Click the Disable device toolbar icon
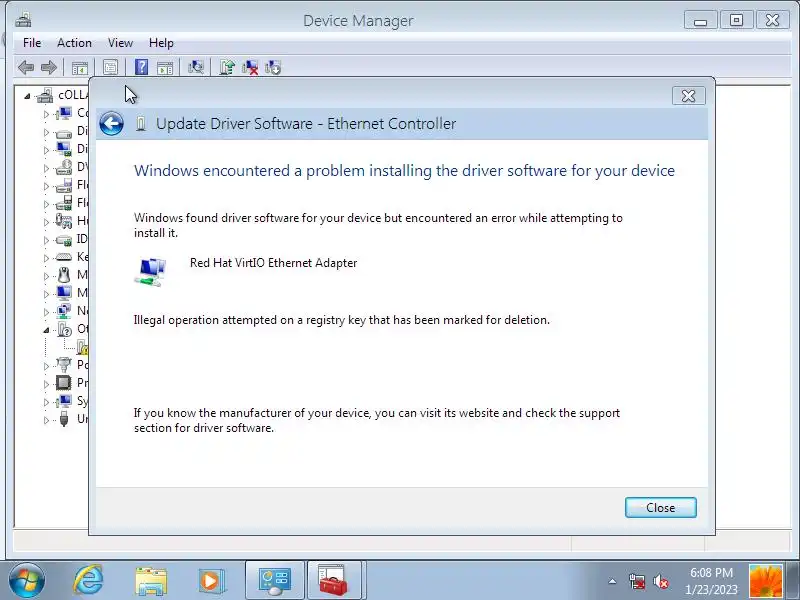Screen dimensions: 800x600 coord(273,67)
